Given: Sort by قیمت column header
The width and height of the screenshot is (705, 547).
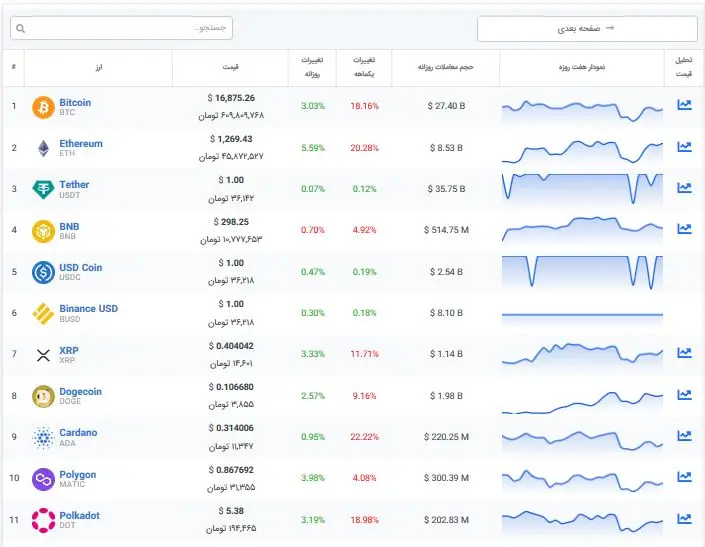Looking at the screenshot, I should pos(230,67).
